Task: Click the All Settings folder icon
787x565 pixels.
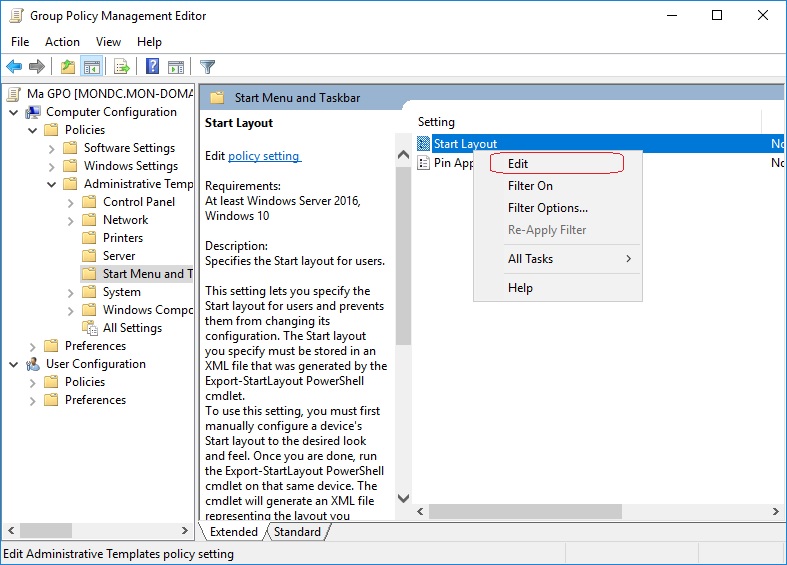Action: pos(90,328)
